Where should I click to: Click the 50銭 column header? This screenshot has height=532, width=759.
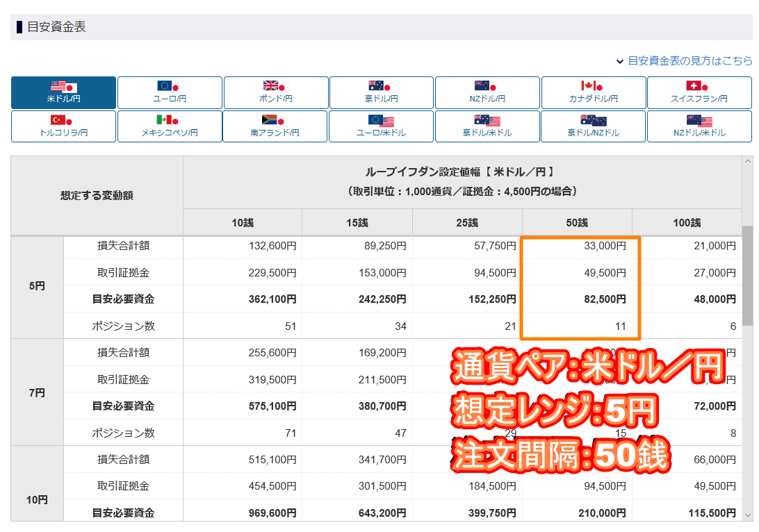coord(577,222)
